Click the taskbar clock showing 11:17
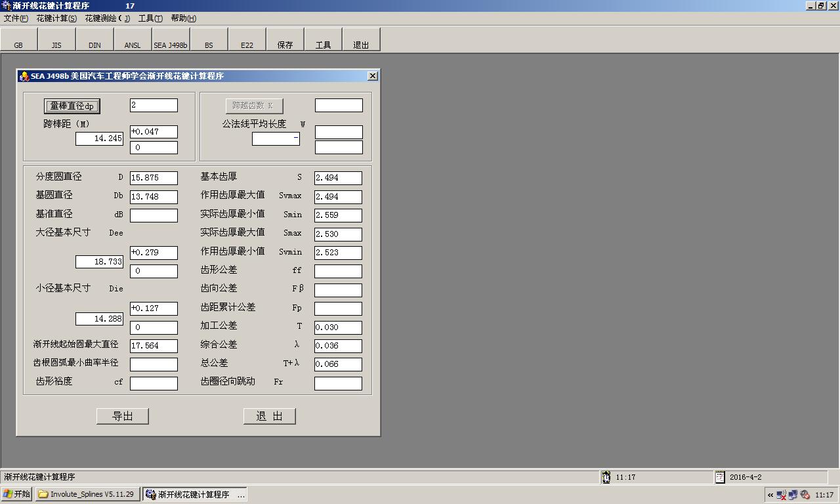 [x=824, y=495]
